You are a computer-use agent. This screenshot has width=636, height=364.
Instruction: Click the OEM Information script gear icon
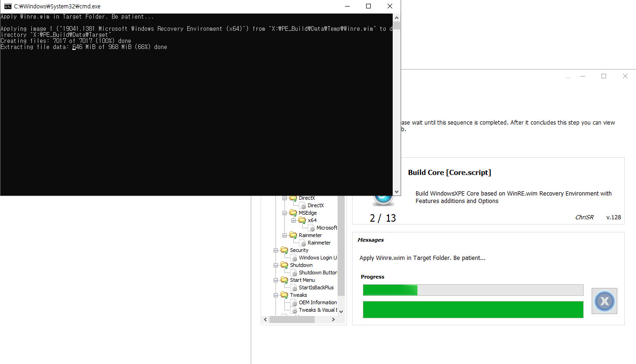click(294, 303)
